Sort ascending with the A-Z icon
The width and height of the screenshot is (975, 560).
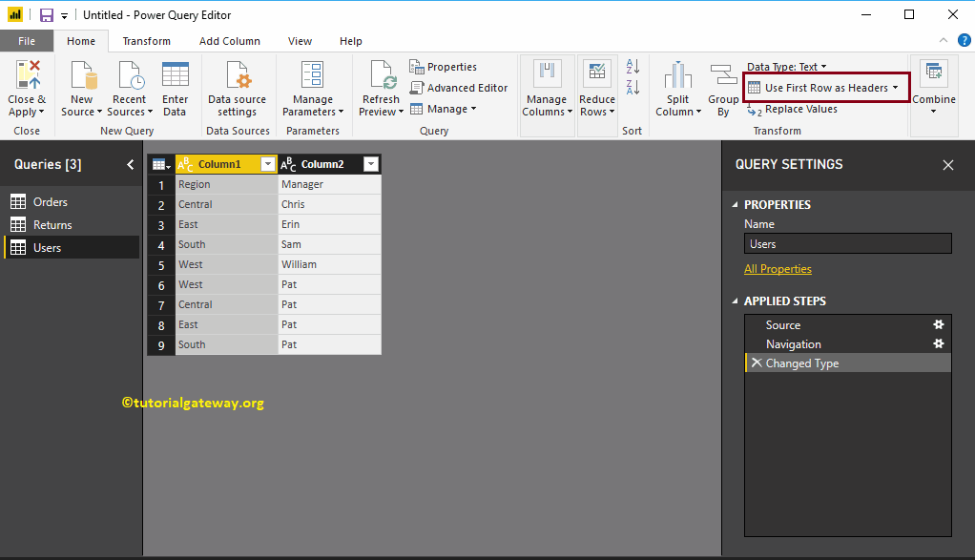tap(632, 67)
